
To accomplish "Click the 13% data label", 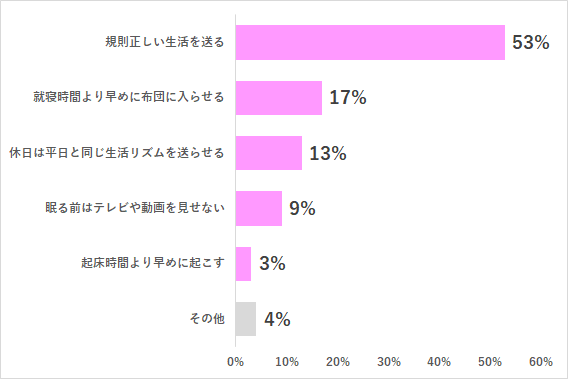I will 328,153.
